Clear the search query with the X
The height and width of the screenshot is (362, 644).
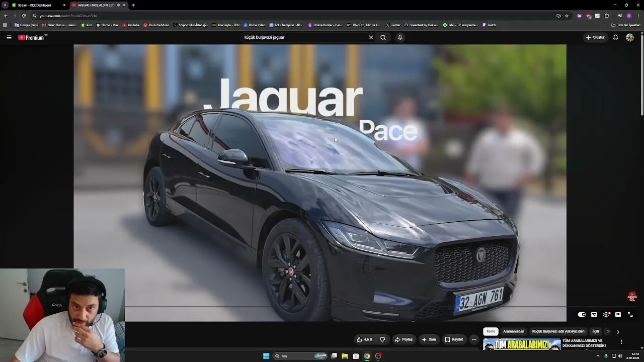pos(371,37)
